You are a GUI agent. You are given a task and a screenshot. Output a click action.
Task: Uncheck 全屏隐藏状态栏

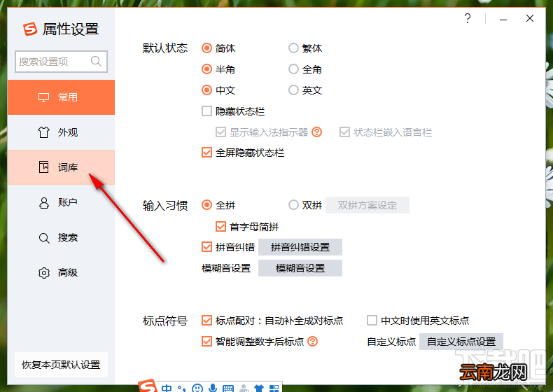tap(206, 153)
